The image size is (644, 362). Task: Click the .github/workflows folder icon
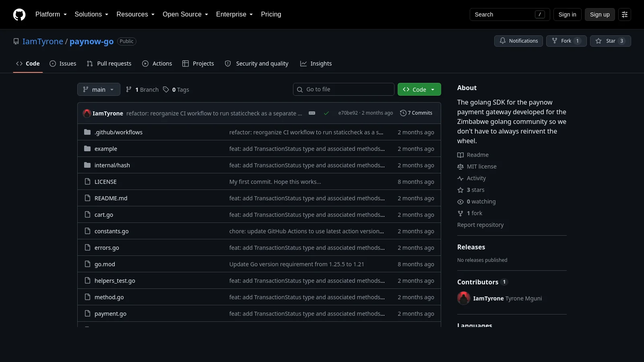click(87, 132)
